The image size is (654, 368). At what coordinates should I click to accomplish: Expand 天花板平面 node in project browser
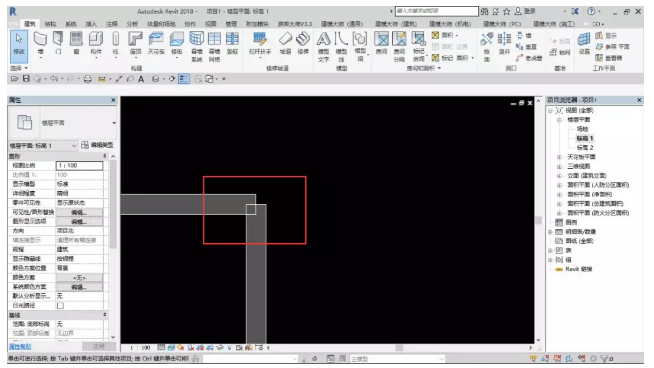559,157
